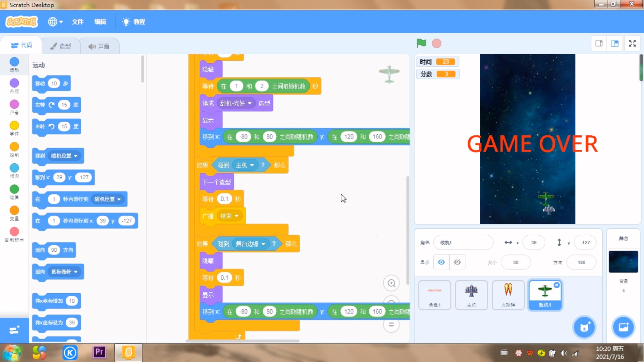
Task: Click 编辑 menu in top bar
Action: (x=100, y=22)
